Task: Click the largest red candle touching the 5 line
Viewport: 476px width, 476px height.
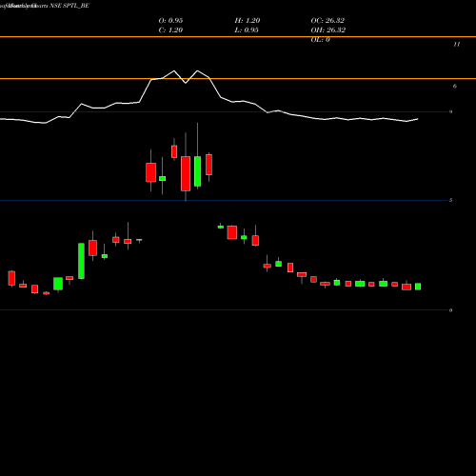Action: click(186, 173)
